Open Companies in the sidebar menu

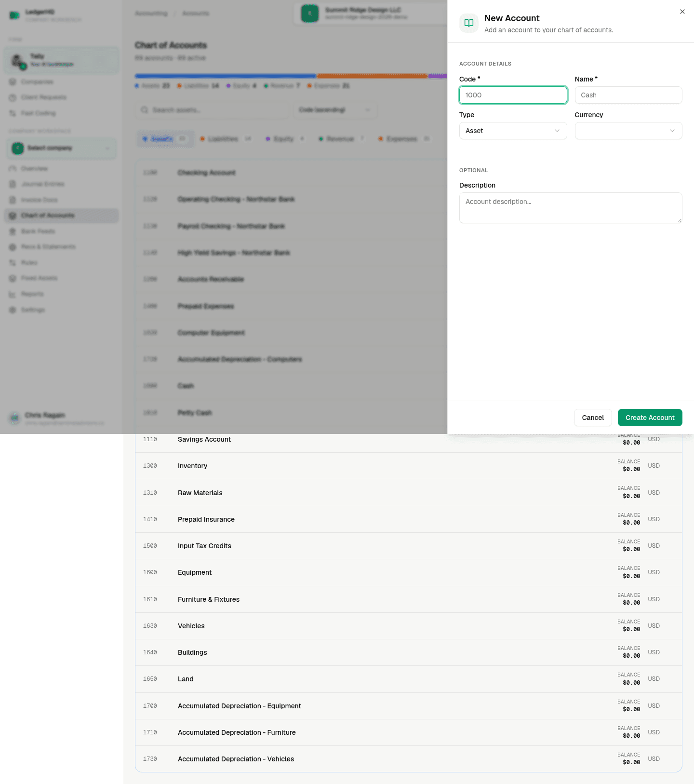[62, 82]
